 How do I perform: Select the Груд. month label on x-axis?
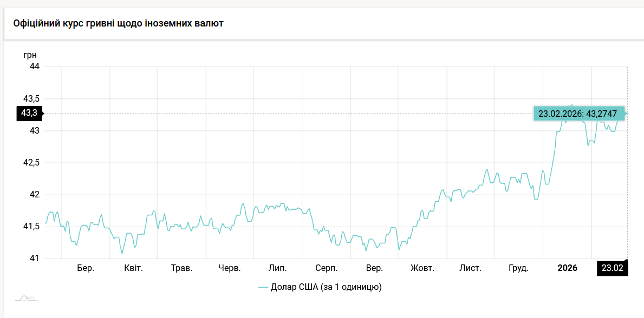(518, 268)
